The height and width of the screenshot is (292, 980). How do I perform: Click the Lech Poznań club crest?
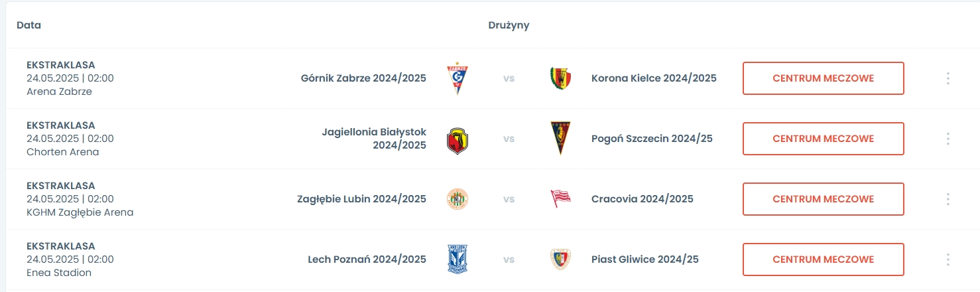click(458, 259)
